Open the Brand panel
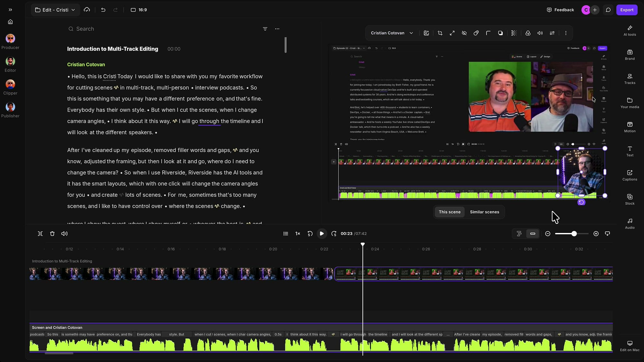Screen dimensions: 644x362 pos(630,55)
